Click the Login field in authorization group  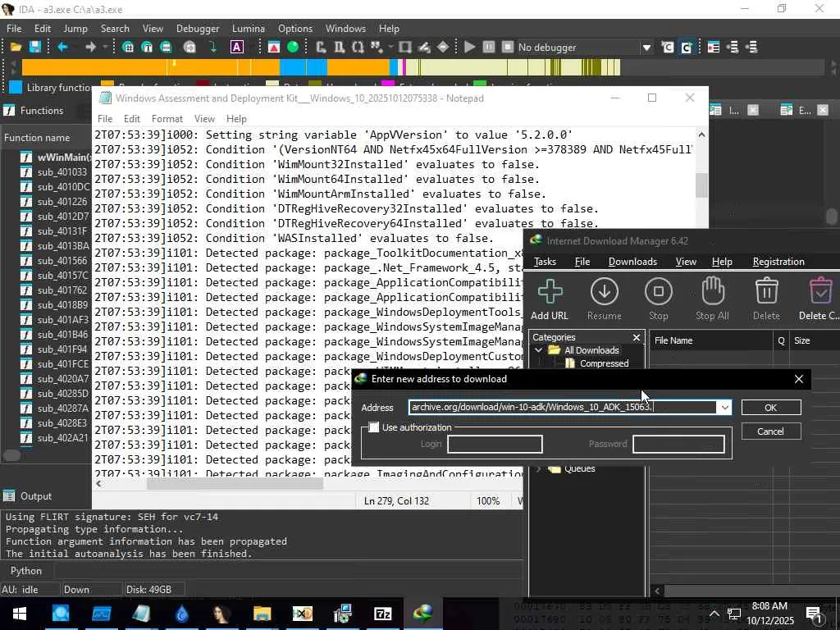point(495,444)
